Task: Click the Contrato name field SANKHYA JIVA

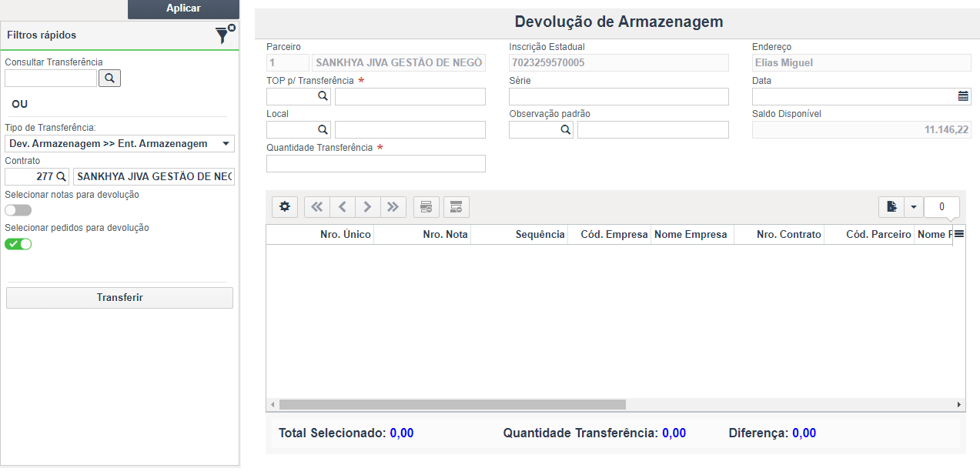Action: [x=154, y=177]
